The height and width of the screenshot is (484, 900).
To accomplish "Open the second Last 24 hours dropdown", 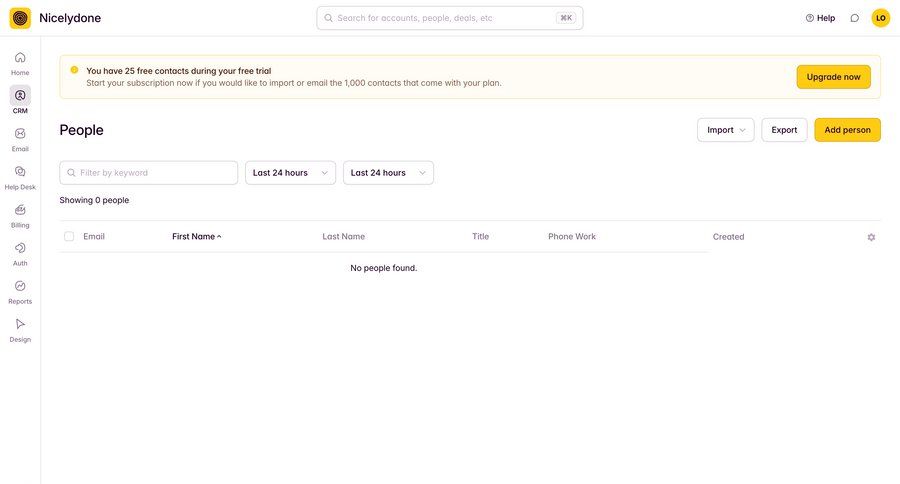I will tap(389, 173).
